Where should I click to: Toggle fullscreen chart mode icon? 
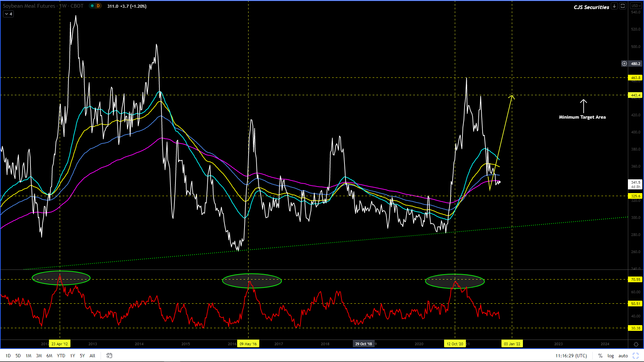(x=636, y=356)
